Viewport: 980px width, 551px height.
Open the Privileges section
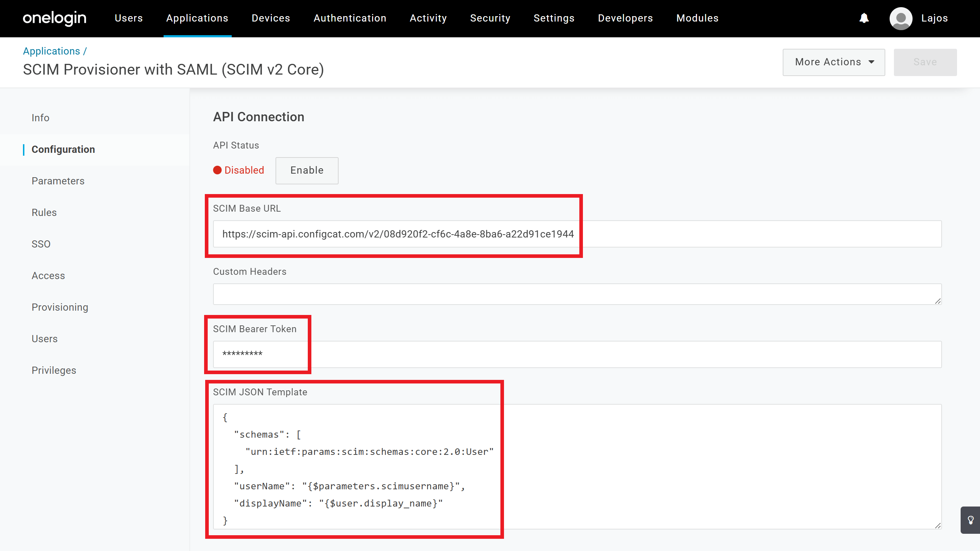pos(54,370)
